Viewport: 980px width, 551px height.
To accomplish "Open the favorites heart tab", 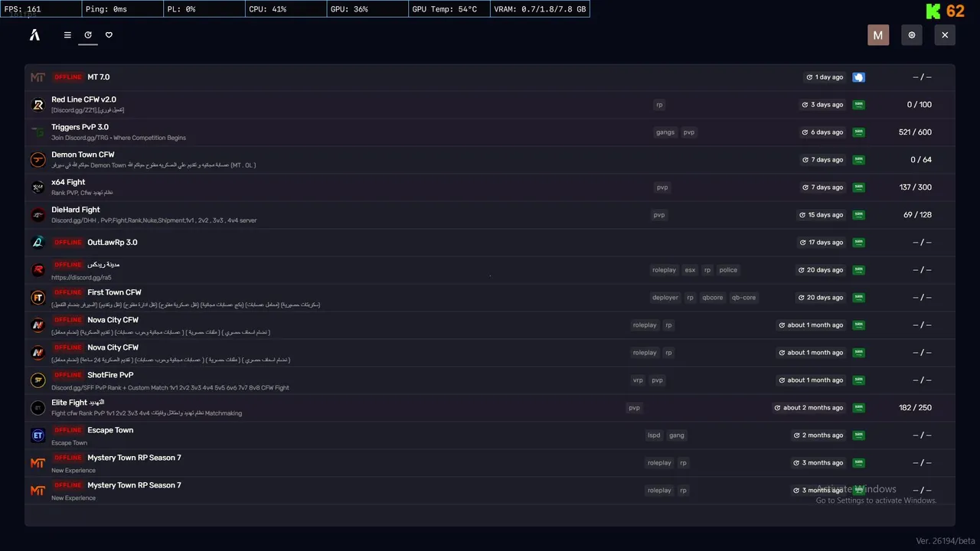I will click(109, 35).
